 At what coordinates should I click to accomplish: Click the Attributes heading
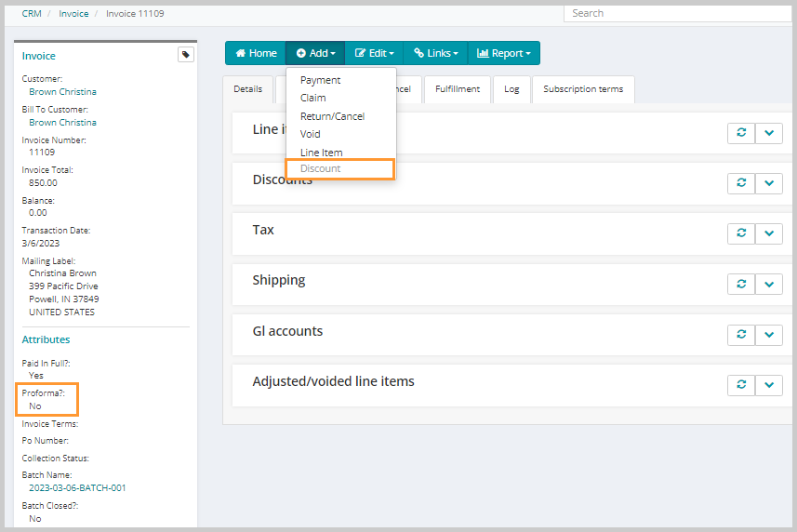tap(46, 339)
